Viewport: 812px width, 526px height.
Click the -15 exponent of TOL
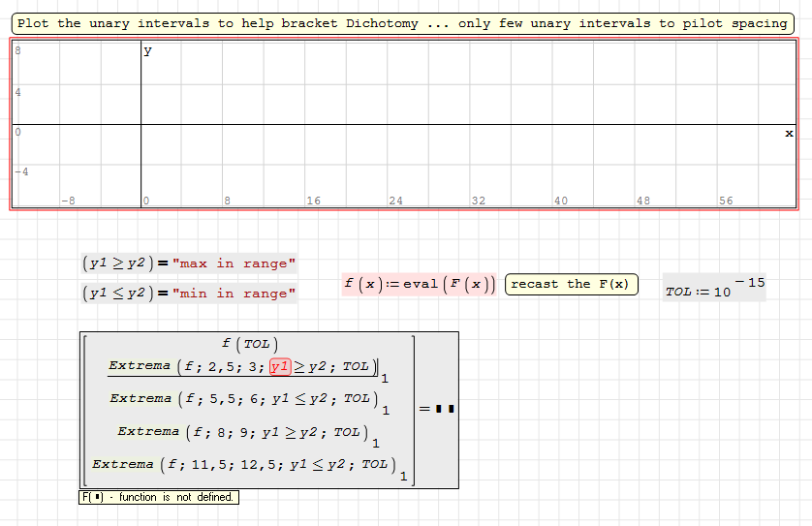(x=750, y=283)
